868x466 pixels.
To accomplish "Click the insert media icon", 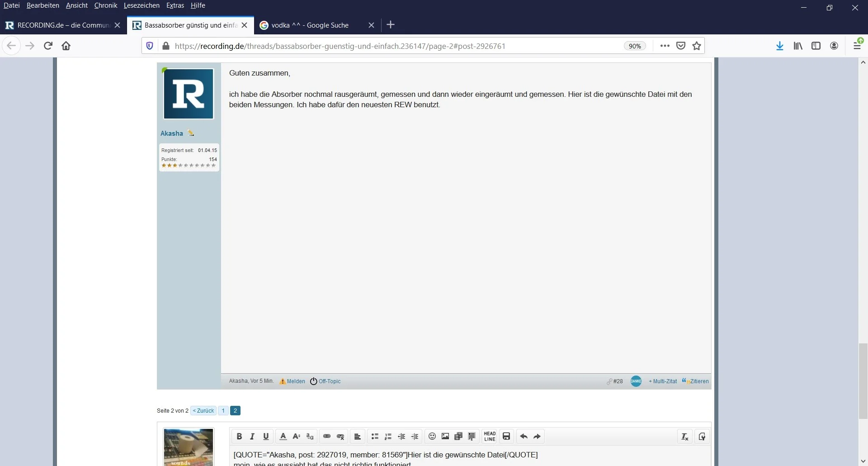I will [x=458, y=437].
